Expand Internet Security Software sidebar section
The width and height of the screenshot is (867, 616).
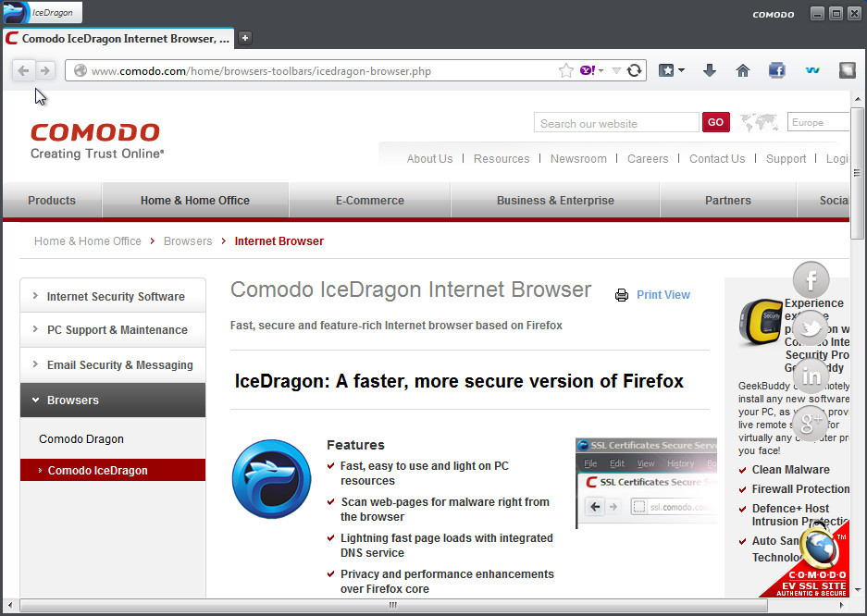point(113,296)
